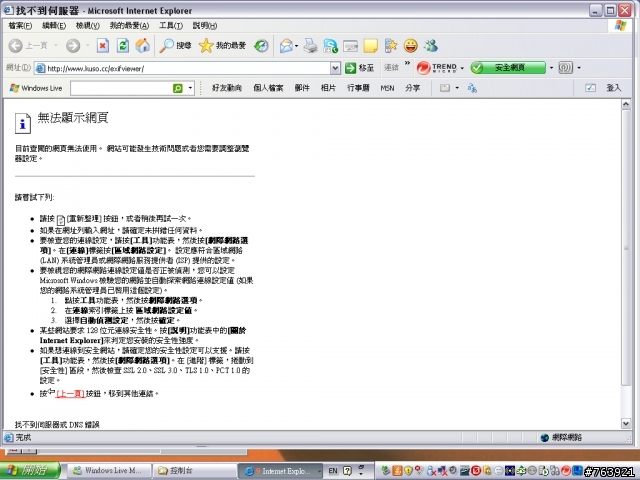Click the Trend Micro logo button
The width and height of the screenshot is (640, 480).
(437, 67)
